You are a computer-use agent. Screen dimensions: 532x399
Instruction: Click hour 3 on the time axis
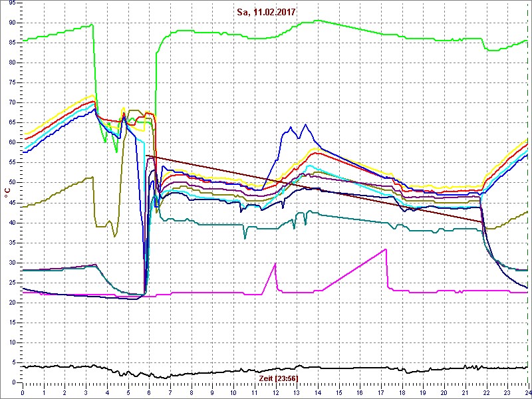tap(86, 392)
